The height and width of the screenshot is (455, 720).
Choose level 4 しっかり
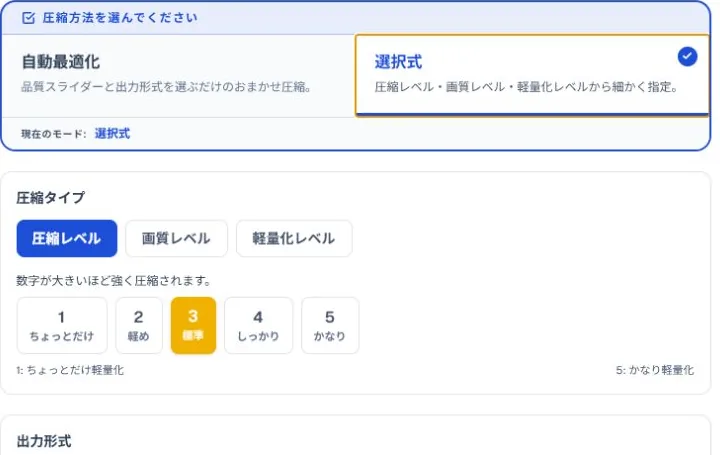coord(258,326)
